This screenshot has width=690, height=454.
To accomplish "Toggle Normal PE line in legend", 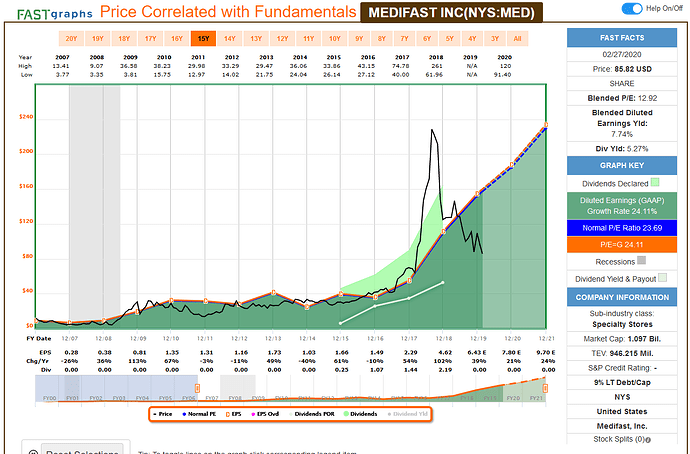I will (199, 414).
